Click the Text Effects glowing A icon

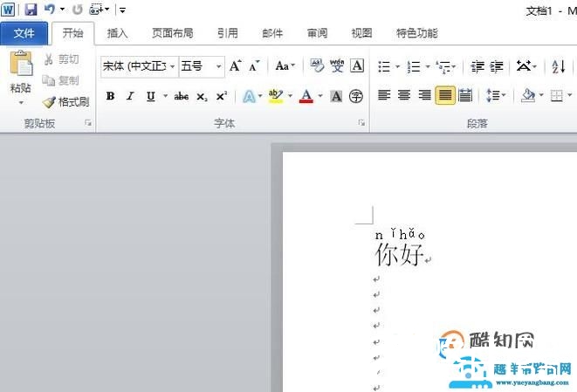249,96
